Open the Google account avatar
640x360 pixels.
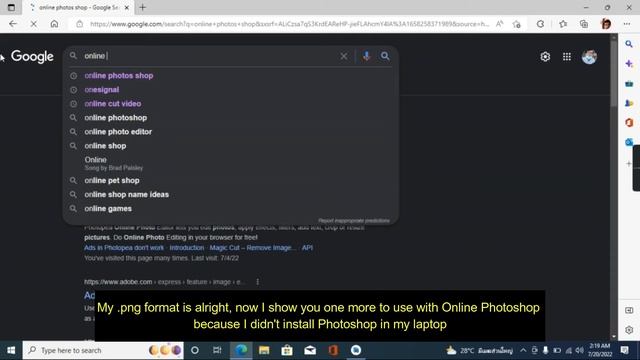(589, 57)
